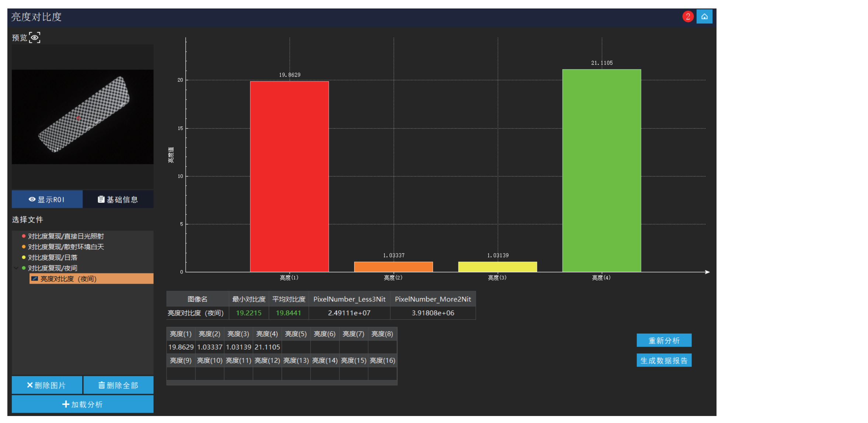Click the home icon in title bar

pos(704,17)
